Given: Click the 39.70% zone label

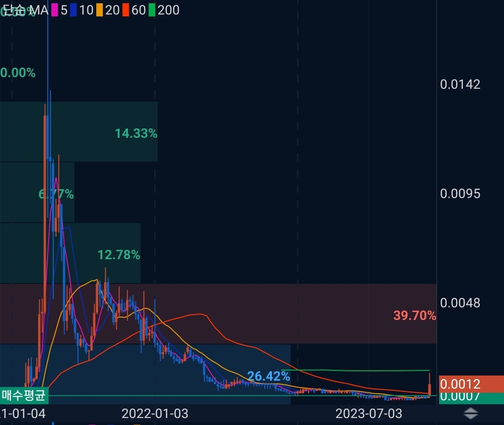Looking at the screenshot, I should click(414, 316).
